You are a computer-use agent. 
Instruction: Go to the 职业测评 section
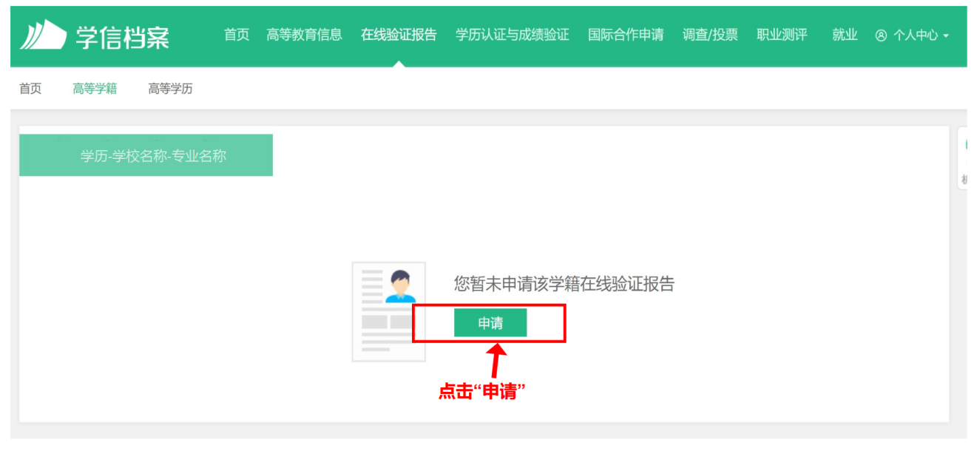(x=782, y=35)
